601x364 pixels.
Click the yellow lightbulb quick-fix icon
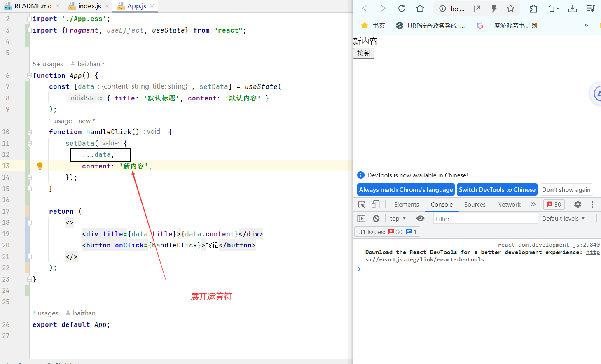click(x=40, y=166)
